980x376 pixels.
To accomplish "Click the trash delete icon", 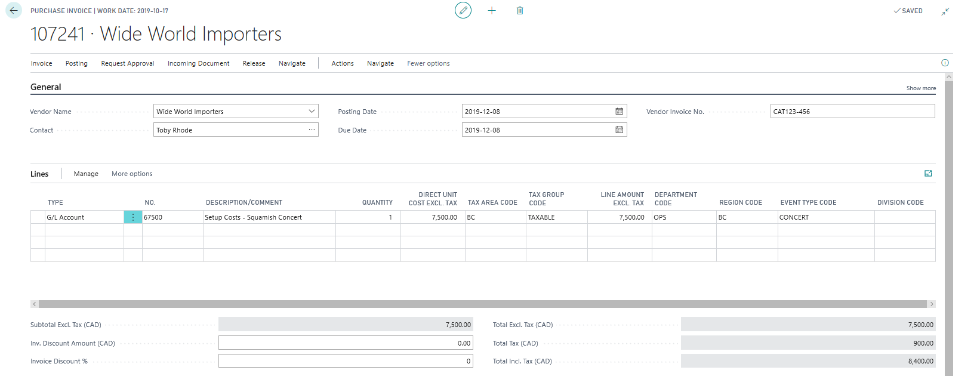I will point(520,11).
